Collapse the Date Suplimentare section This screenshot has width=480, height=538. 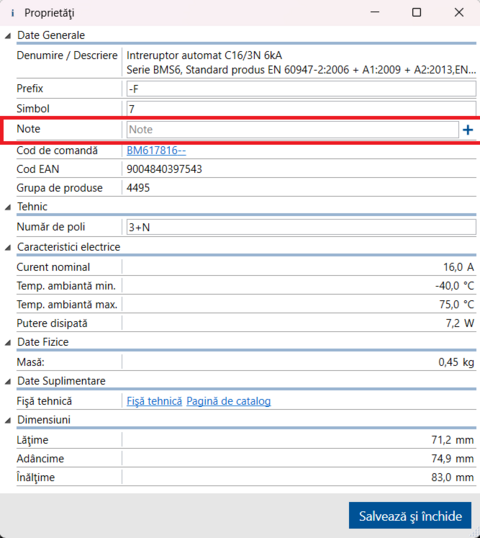(8, 382)
